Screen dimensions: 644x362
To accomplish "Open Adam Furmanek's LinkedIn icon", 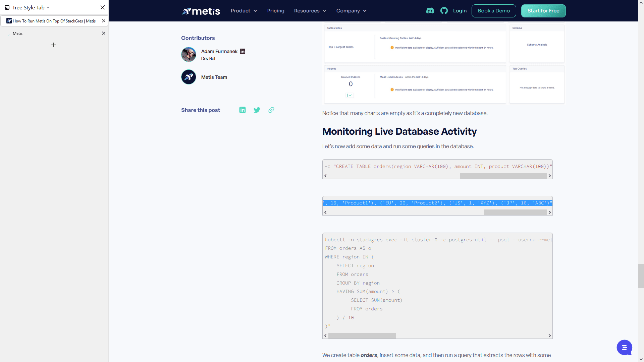I will point(243,51).
